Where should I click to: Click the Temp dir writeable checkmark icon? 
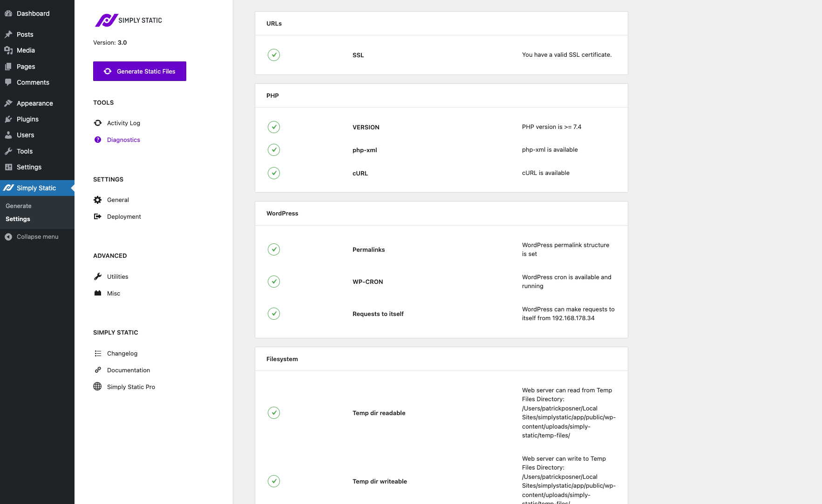click(274, 481)
